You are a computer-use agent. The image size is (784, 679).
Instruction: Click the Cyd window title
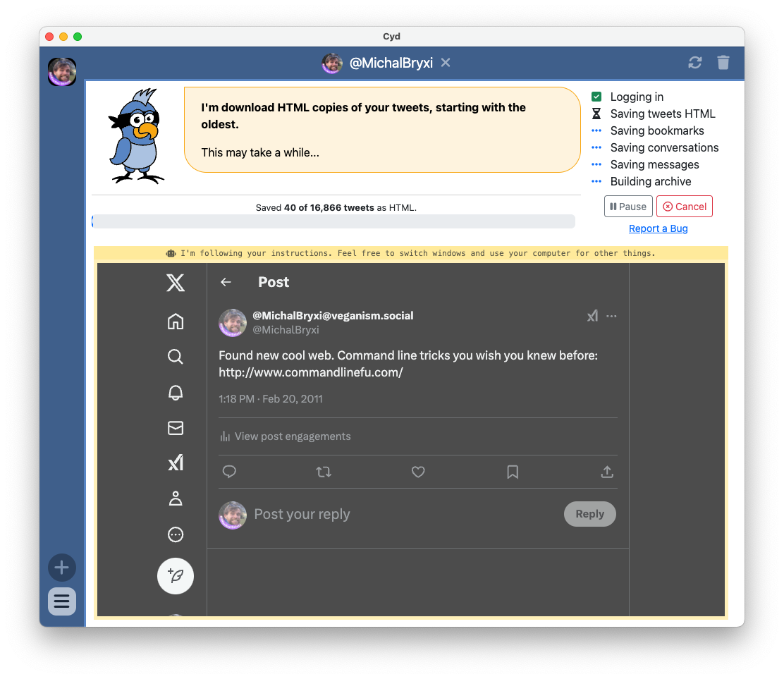tap(391, 37)
